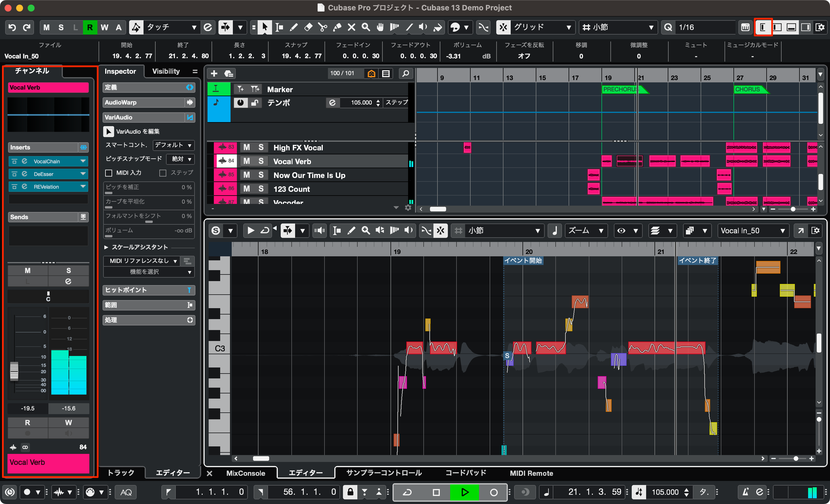Open the track search magnifier
Image resolution: width=830 pixels, height=504 pixels.
pyautogui.click(x=406, y=73)
